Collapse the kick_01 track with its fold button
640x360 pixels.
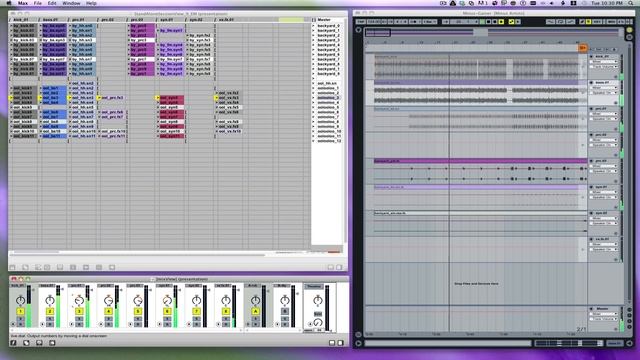[x=591, y=56]
